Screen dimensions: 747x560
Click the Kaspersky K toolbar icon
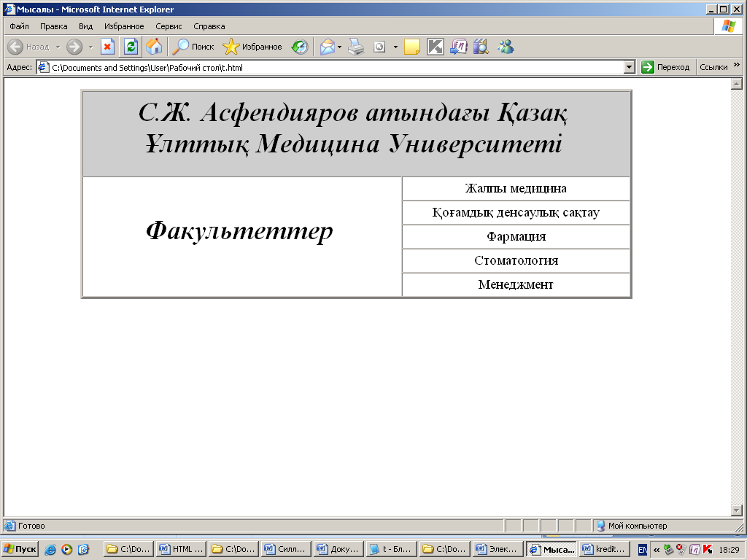436,47
